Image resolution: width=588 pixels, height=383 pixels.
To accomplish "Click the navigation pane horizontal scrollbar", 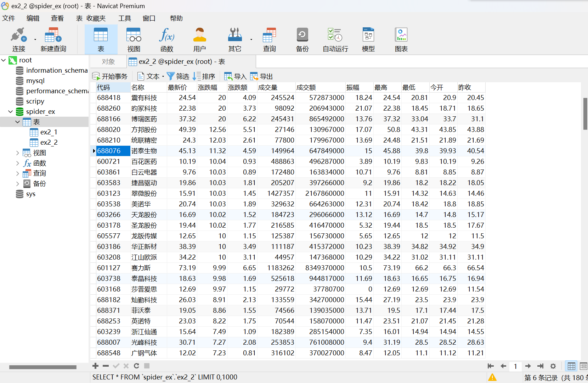I will coord(43,367).
